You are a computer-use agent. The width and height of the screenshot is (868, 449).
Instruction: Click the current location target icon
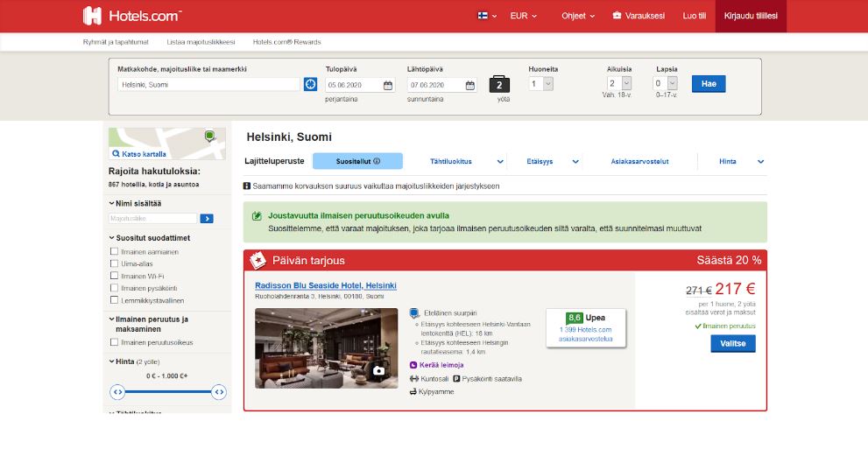pyautogui.click(x=311, y=84)
